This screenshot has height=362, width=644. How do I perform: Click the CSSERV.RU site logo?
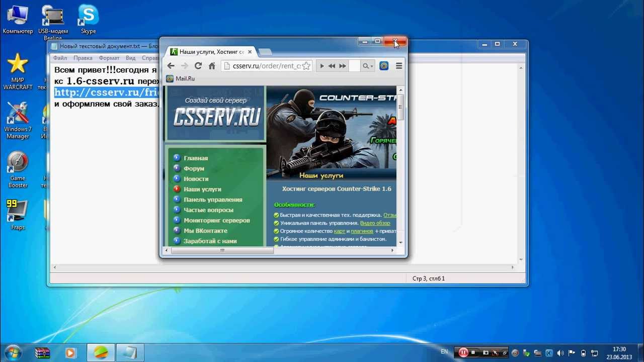pos(216,117)
